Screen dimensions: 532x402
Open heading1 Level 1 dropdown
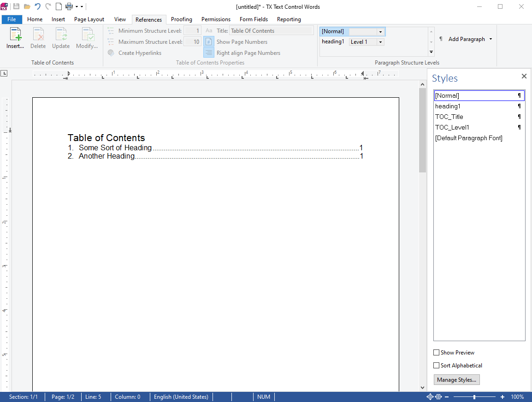click(380, 42)
